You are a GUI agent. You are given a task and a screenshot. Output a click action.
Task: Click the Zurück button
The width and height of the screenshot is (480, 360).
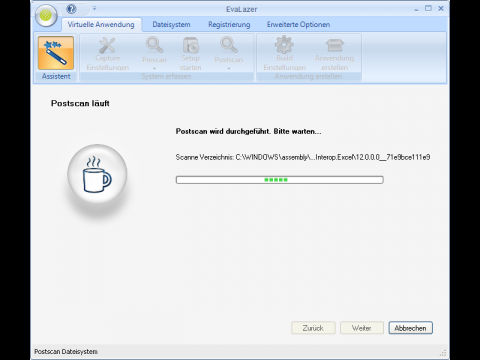point(313,328)
